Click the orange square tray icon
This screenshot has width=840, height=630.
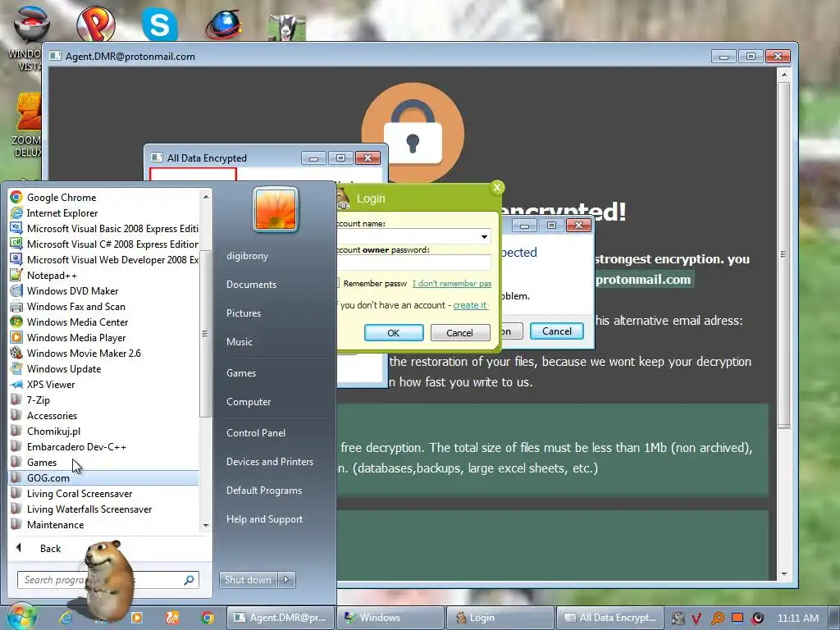(x=737, y=618)
